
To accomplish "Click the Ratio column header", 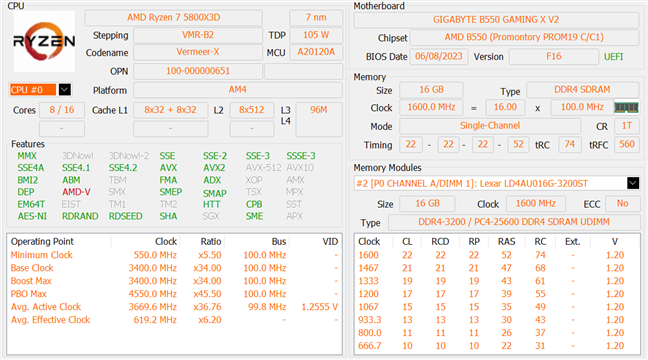I will [x=211, y=242].
